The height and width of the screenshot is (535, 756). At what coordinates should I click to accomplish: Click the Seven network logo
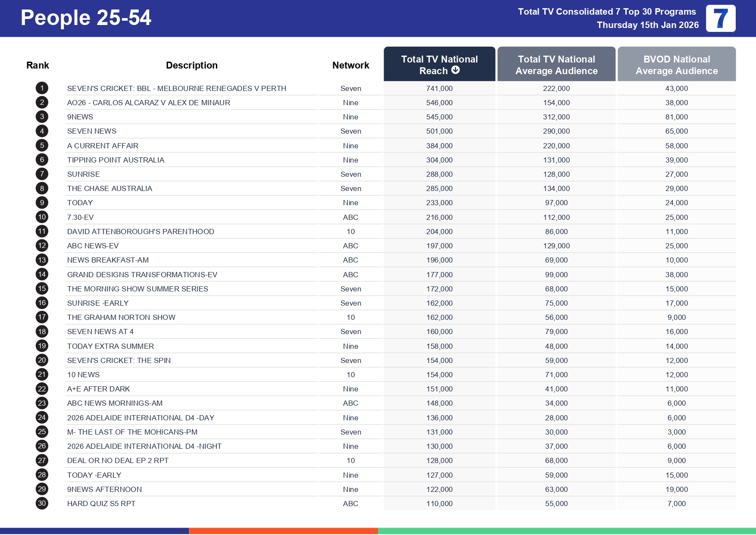coord(721,18)
